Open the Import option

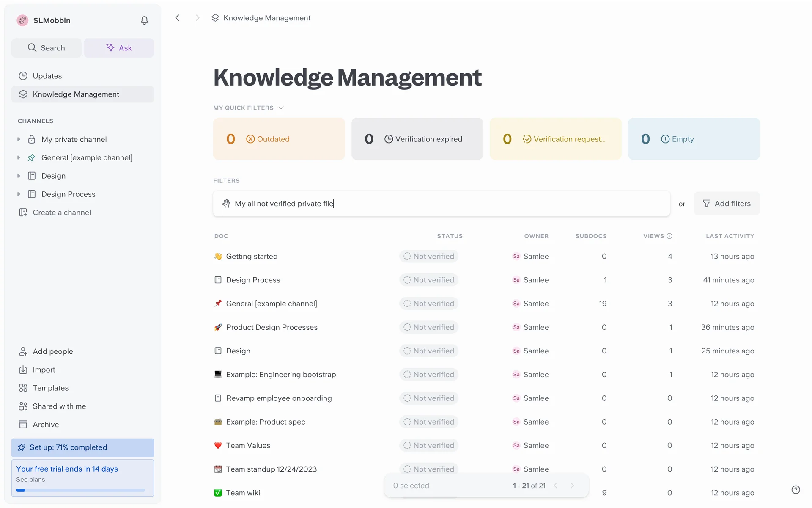click(x=44, y=370)
